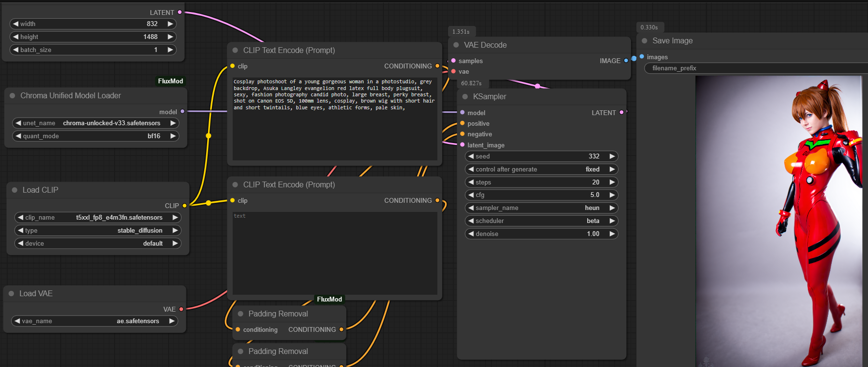This screenshot has height=367, width=868.
Task: Open the vae_name dropdown showing ae.safetensors
Action: pos(94,321)
